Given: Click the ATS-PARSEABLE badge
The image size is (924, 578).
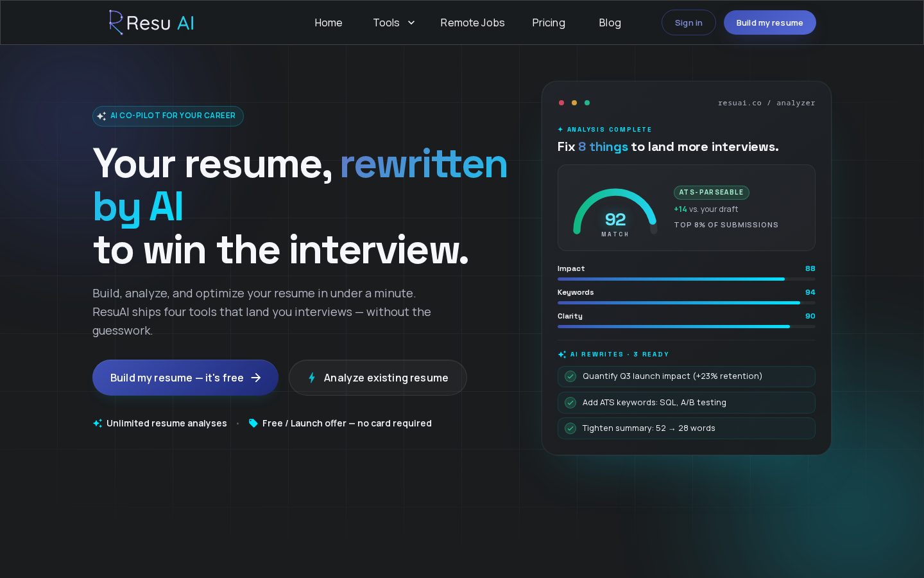Looking at the screenshot, I should tap(711, 192).
